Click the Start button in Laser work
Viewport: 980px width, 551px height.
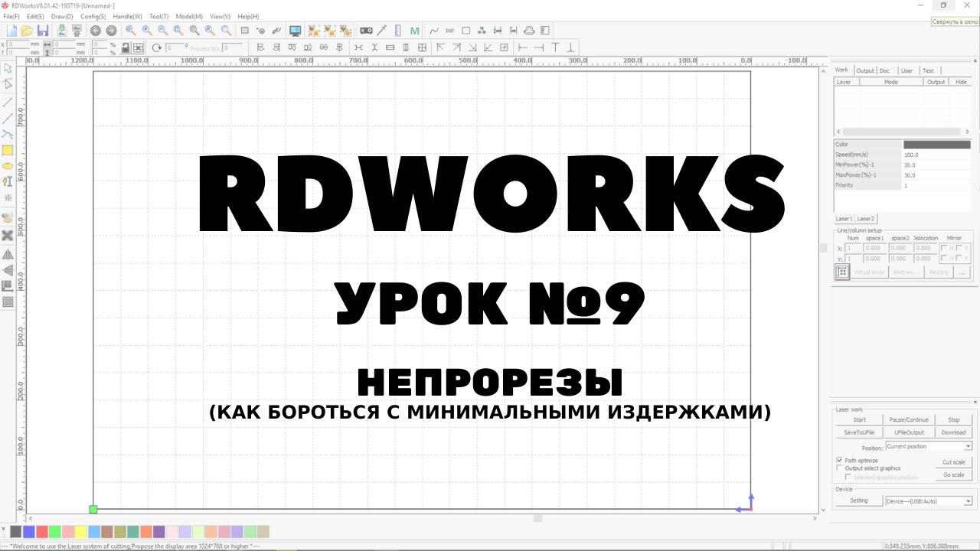point(860,419)
